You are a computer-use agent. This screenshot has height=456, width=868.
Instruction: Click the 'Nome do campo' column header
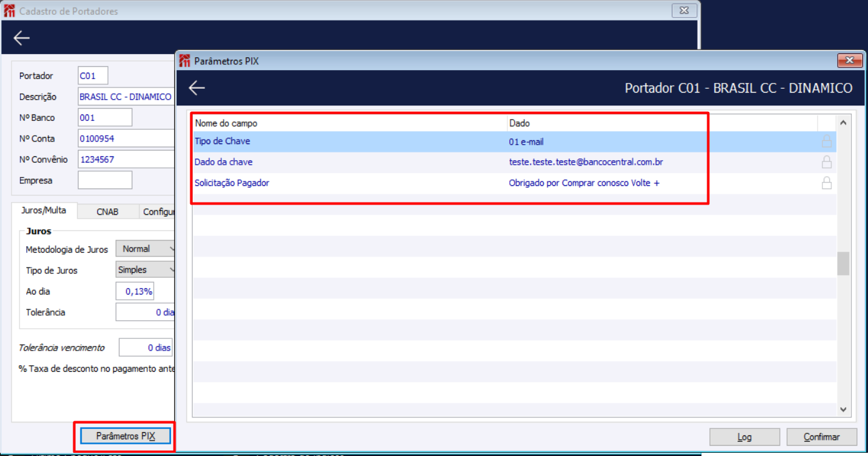[350, 123]
